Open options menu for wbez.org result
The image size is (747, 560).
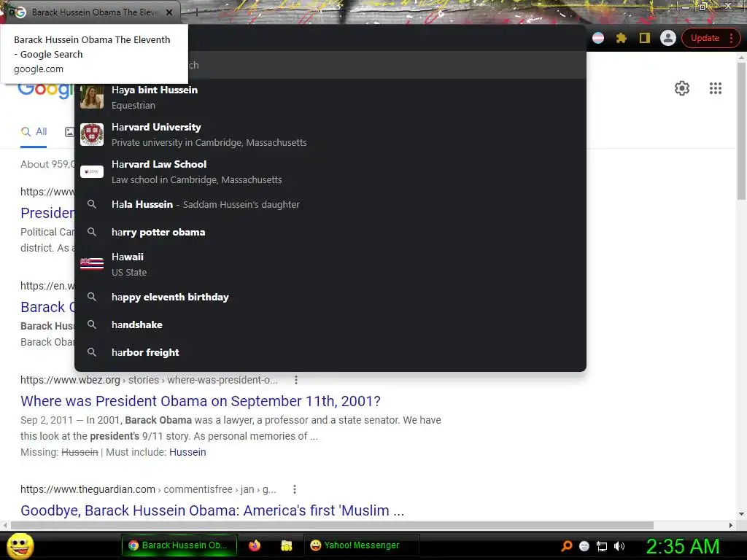pyautogui.click(x=296, y=380)
